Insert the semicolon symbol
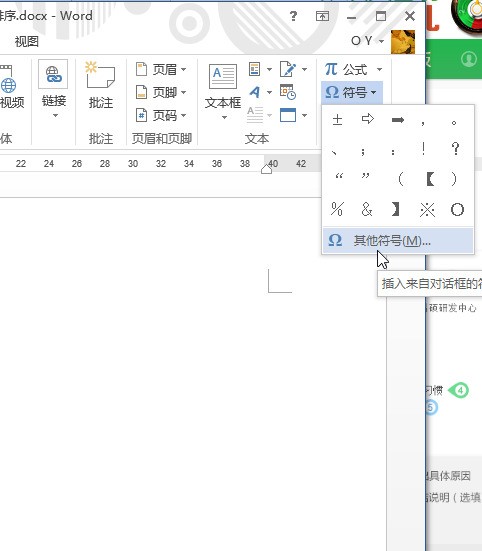Viewport: 482px width, 551px height. [x=363, y=151]
